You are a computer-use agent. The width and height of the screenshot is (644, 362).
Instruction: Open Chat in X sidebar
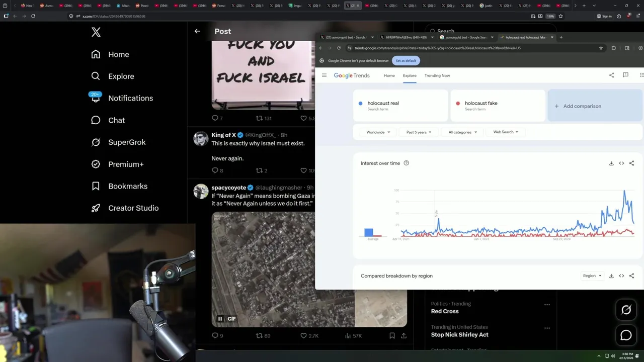pos(108,120)
